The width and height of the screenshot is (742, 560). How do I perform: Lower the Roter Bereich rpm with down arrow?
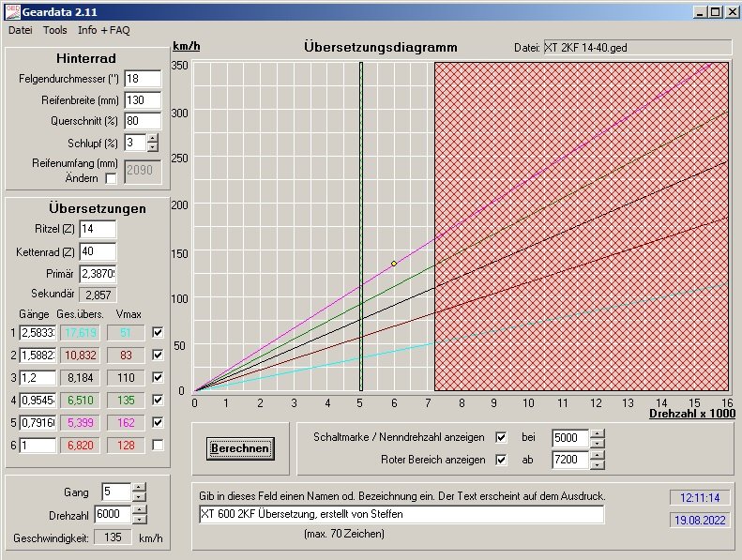pyautogui.click(x=597, y=464)
